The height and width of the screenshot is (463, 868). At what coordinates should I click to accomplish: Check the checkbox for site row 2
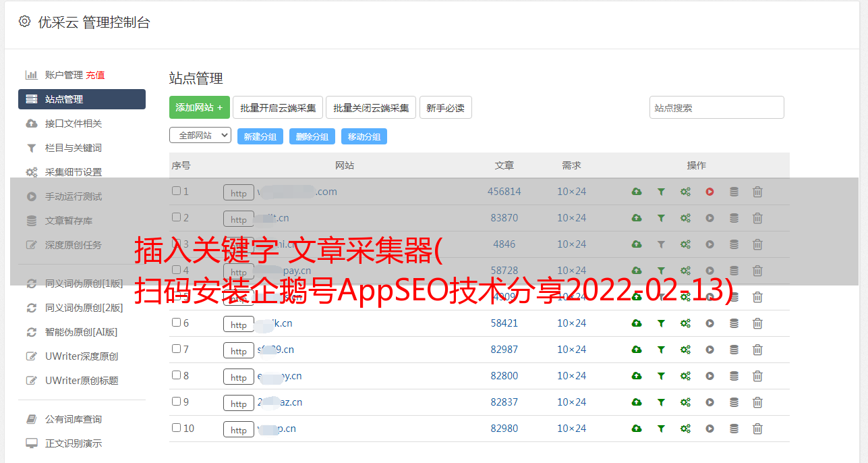coord(176,217)
